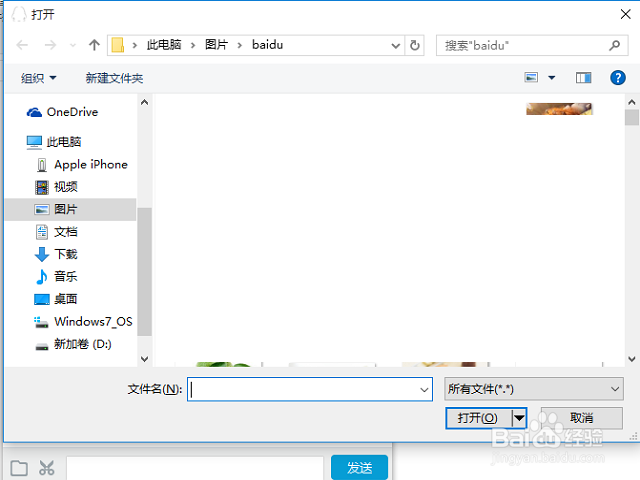640x480 pixels.
Task: Go up one folder level
Action: pos(94,45)
